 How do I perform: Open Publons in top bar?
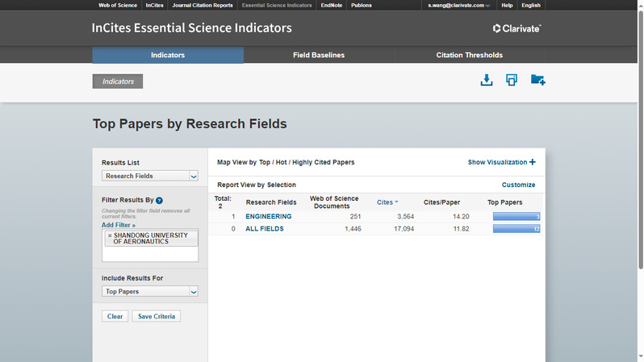click(x=362, y=6)
